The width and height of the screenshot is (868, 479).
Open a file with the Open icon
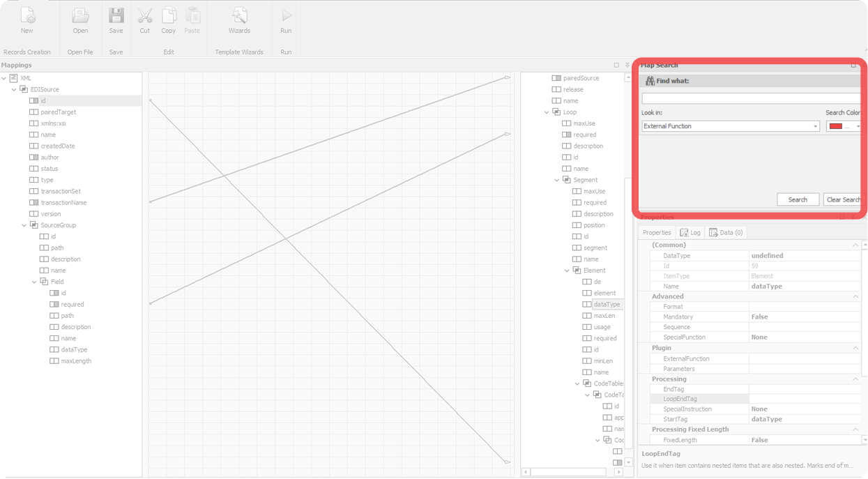(x=80, y=16)
